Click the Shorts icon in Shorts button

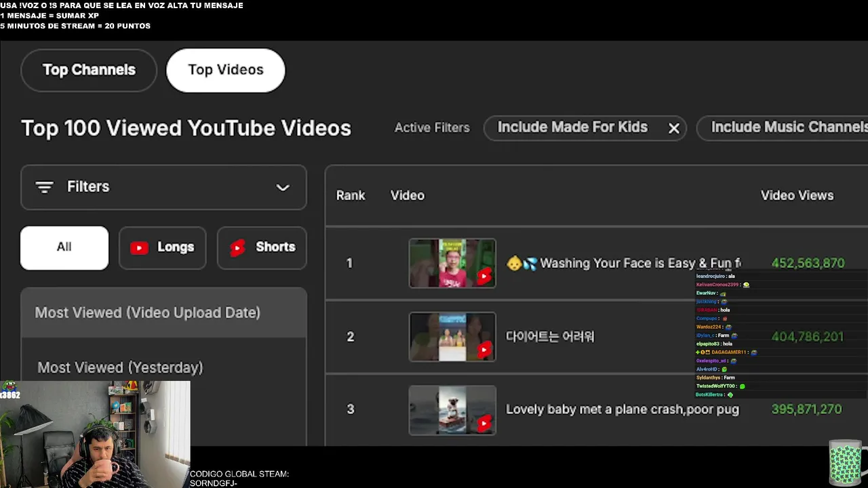[237, 248]
